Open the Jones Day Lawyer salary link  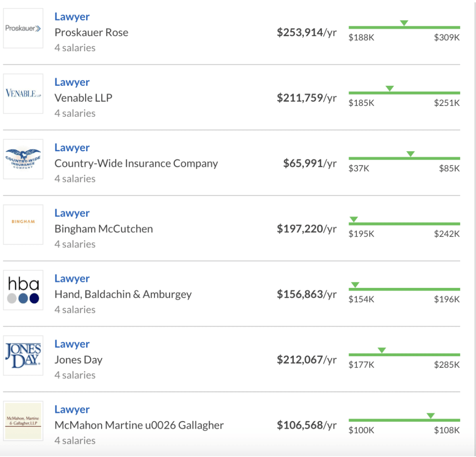tap(72, 344)
